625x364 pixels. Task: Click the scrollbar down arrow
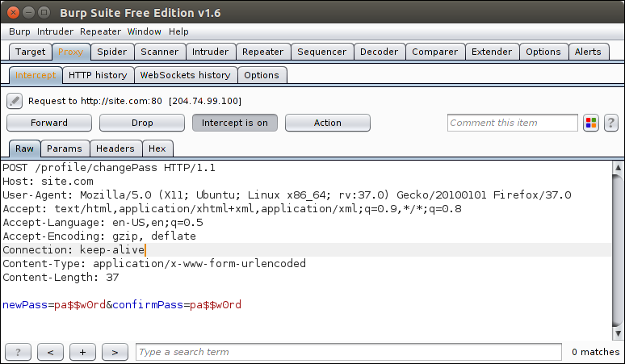618,333
